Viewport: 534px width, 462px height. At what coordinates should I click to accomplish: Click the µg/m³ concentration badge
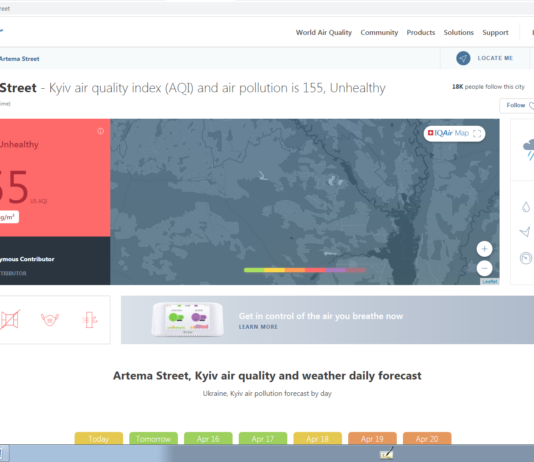(9, 217)
